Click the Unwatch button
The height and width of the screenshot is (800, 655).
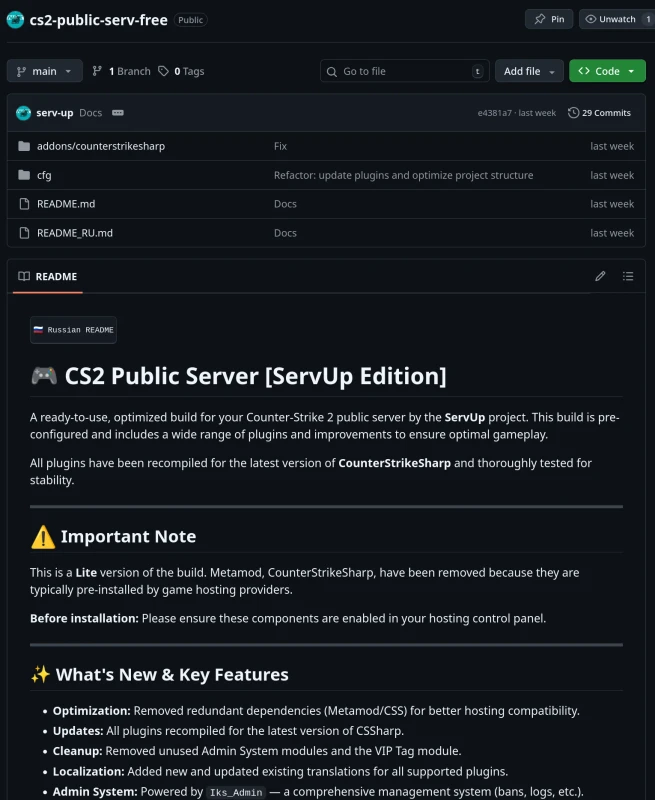click(x=617, y=19)
